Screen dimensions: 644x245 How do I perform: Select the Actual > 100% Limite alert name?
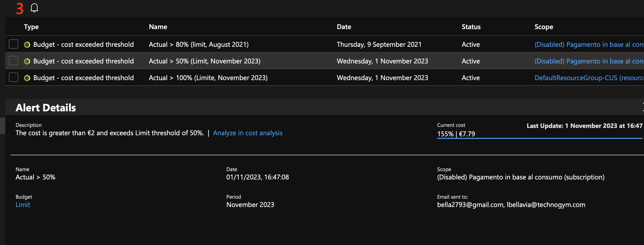[208, 78]
